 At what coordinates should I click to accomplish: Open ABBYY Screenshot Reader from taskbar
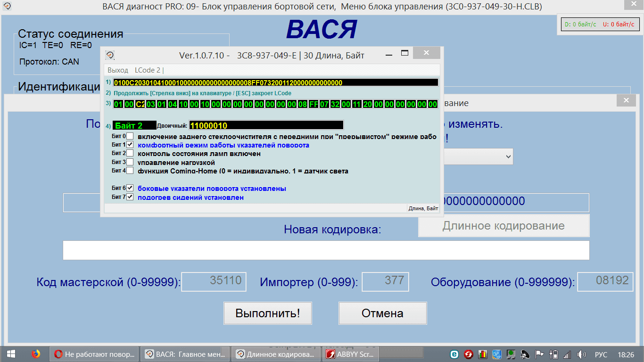tap(351, 354)
